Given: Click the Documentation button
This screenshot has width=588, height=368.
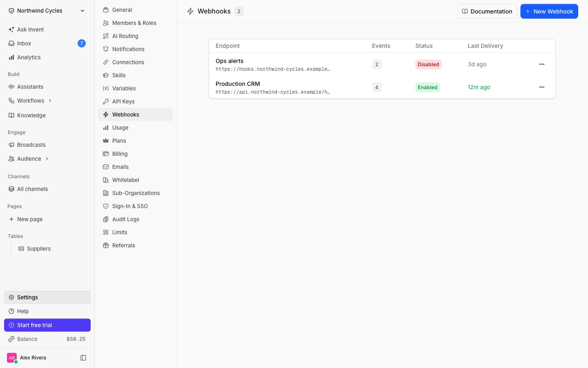Looking at the screenshot, I should [x=487, y=11].
